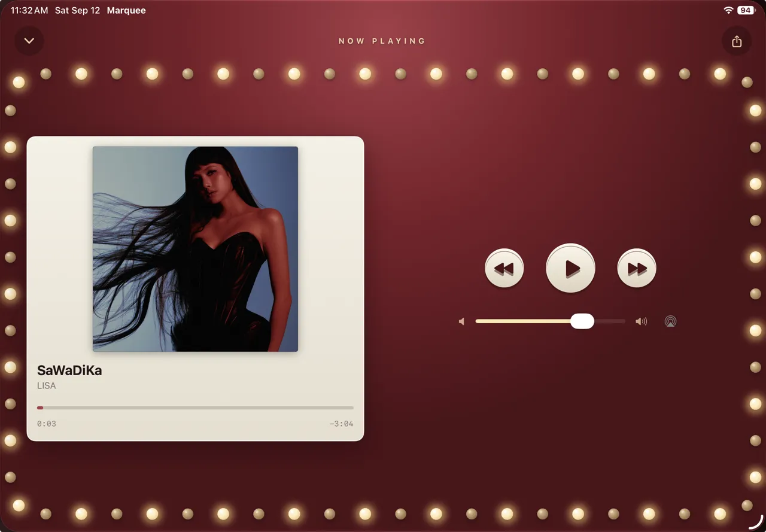Skip back with the rewind button
This screenshot has height=532, width=766.
pyautogui.click(x=504, y=268)
